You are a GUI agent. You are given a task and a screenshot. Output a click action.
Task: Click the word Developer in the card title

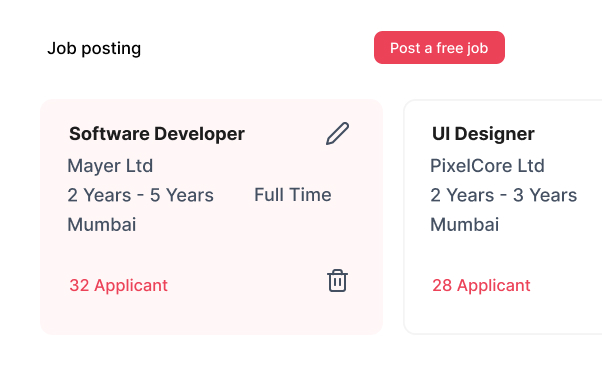[199, 134]
